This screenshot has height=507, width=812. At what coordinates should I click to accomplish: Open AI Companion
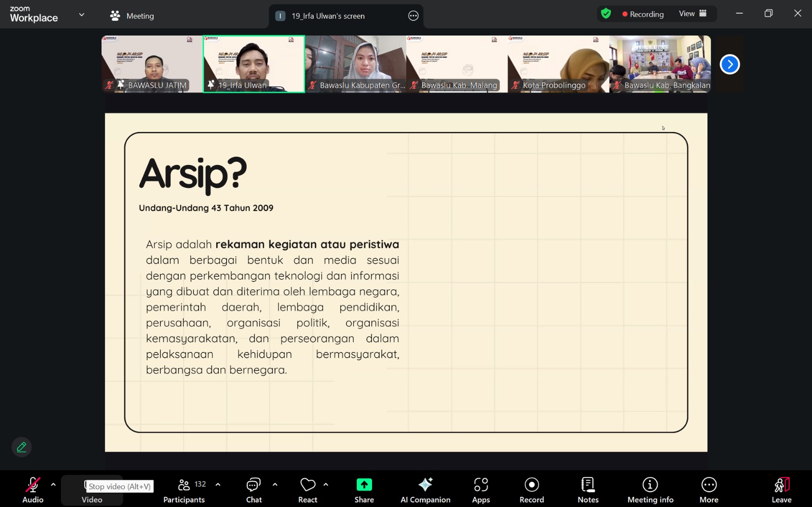(x=426, y=489)
